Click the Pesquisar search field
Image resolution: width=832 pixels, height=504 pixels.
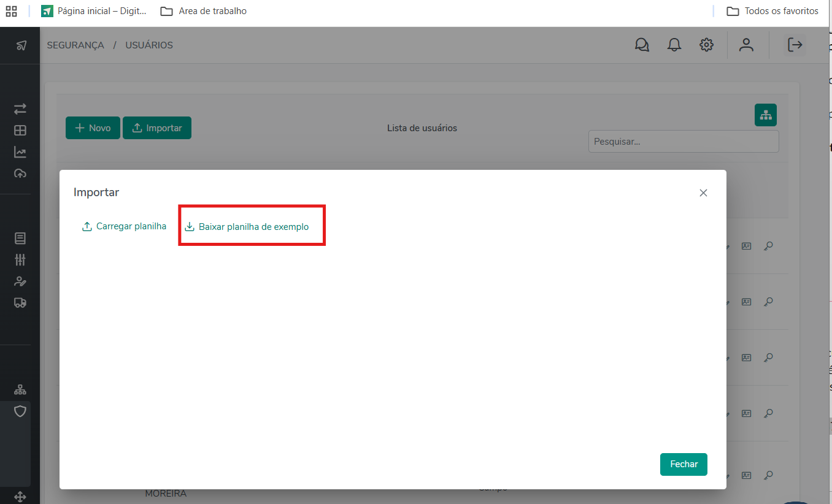684,142
